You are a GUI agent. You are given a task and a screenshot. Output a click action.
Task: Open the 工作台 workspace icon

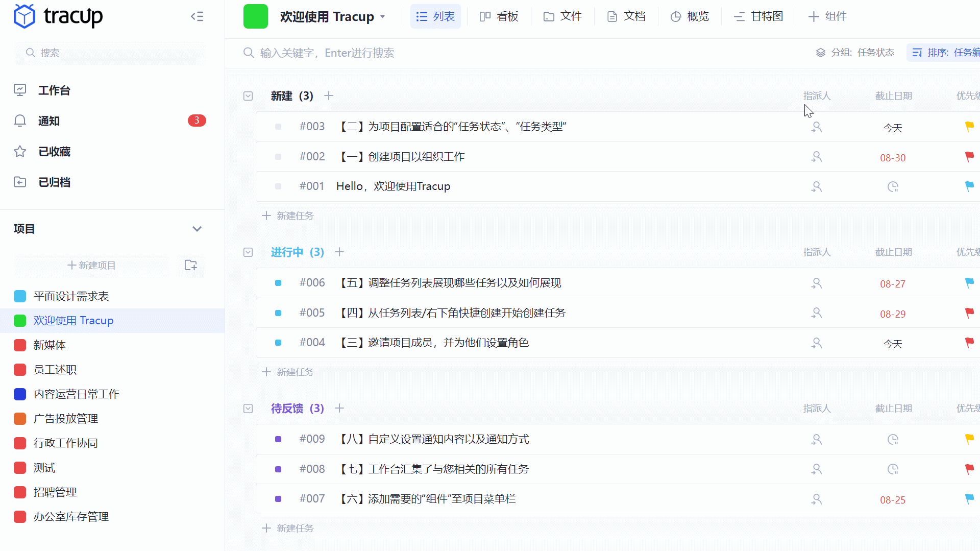click(20, 90)
